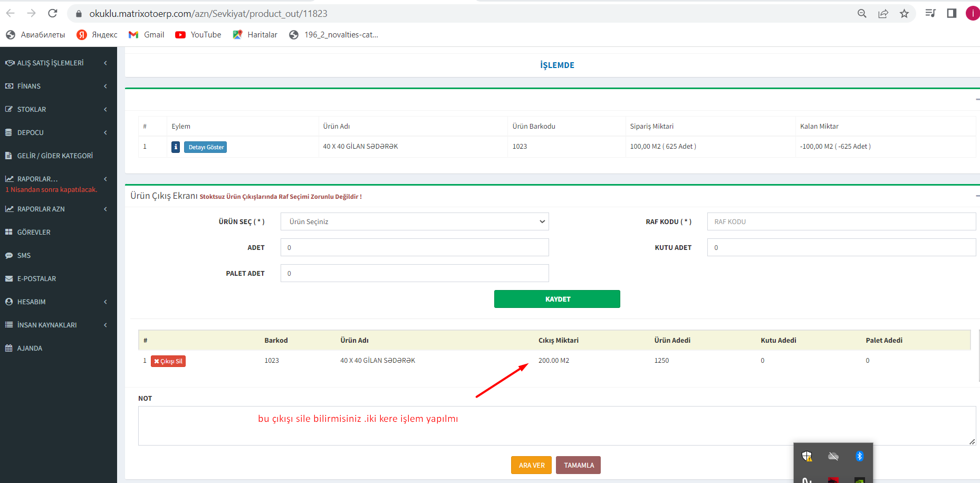Open the Gmail bookmark
The width and height of the screenshot is (980, 483).
pos(147,35)
